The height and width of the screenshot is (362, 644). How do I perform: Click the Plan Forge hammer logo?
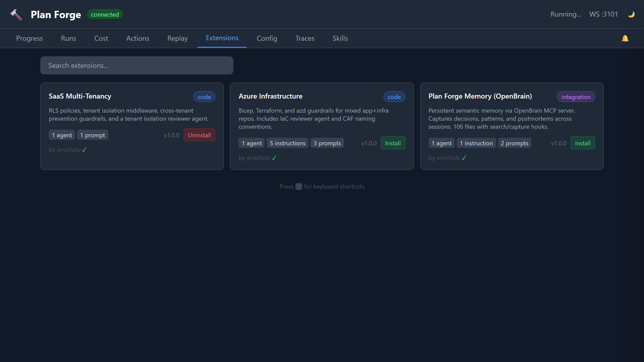pos(16,14)
